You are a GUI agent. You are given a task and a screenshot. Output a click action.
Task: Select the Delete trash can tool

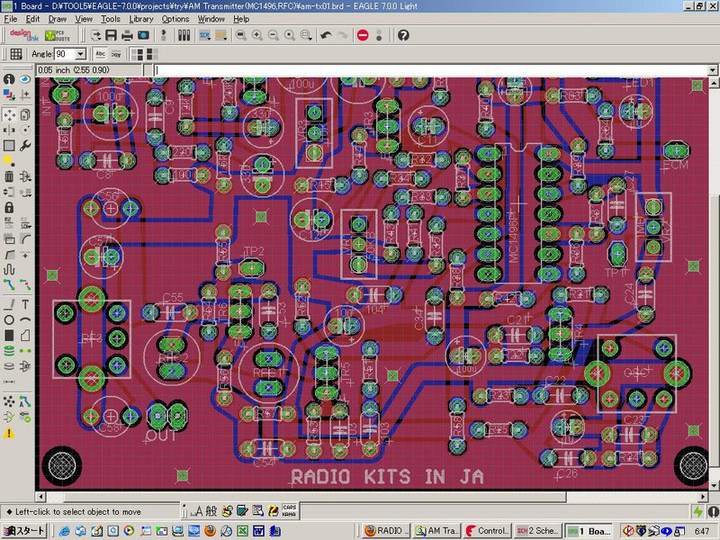[x=9, y=177]
